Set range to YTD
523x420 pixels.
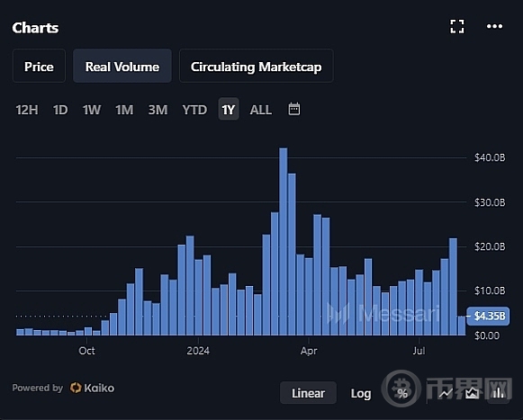(194, 110)
